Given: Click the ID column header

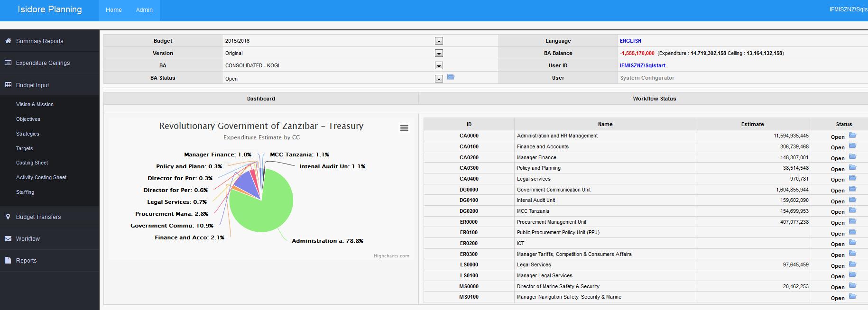Looking at the screenshot, I should pyautogui.click(x=469, y=124).
